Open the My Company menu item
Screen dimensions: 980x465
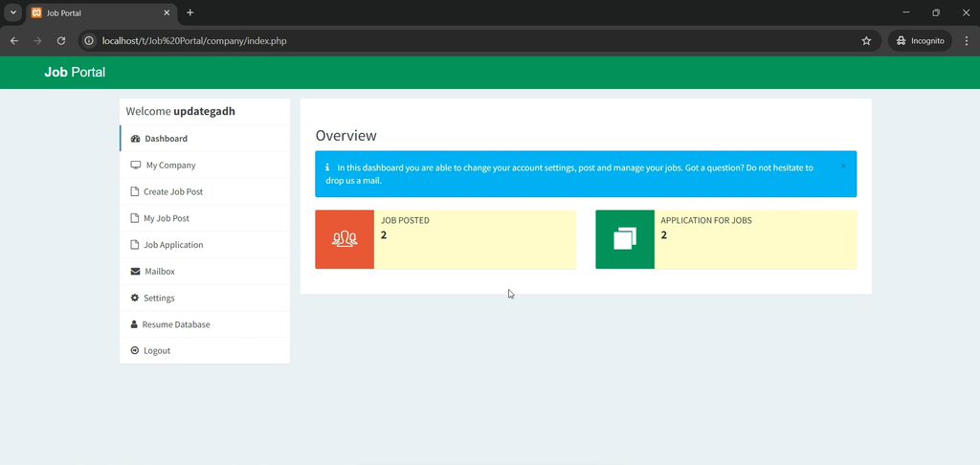[205, 165]
